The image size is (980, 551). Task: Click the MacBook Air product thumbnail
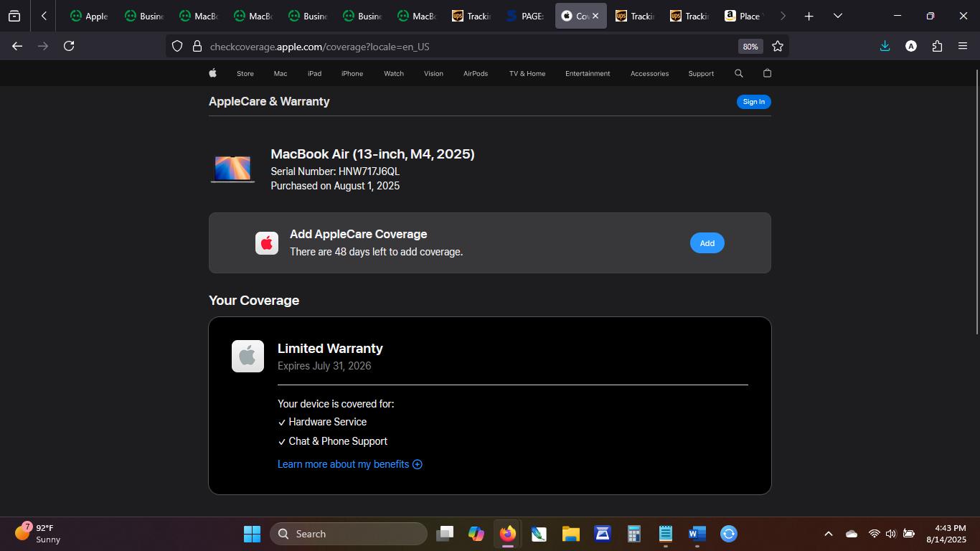coord(232,169)
